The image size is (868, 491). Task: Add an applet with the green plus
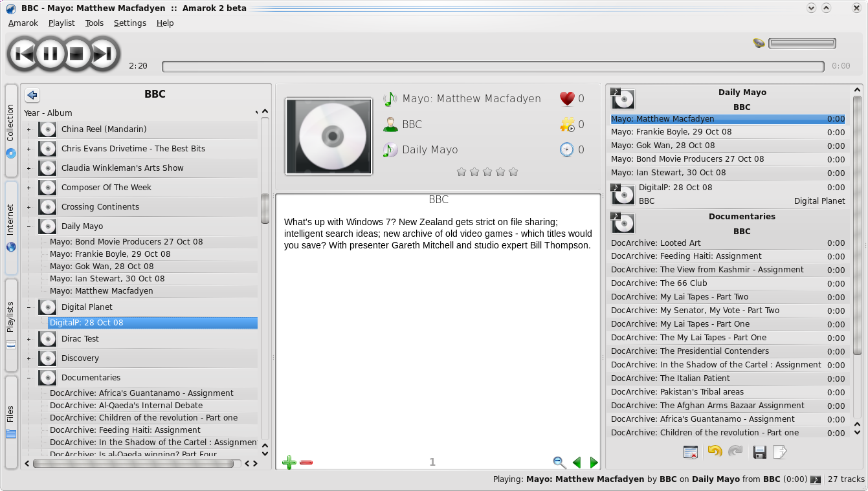click(x=289, y=463)
